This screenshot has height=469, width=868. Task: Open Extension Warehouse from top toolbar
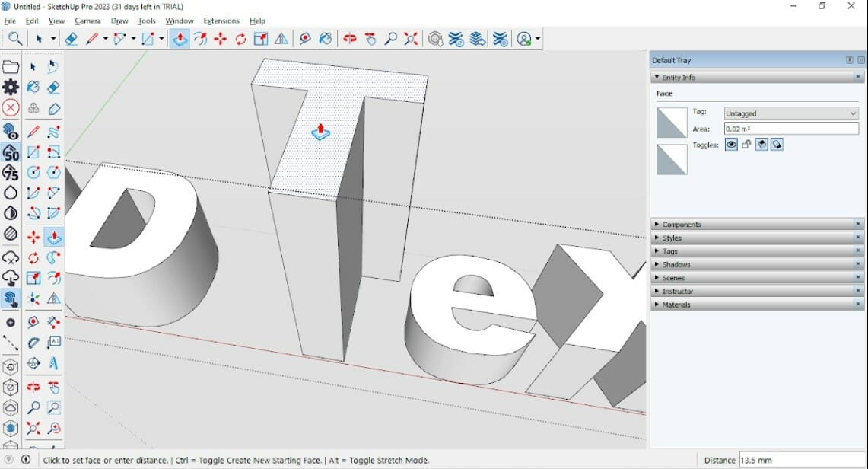click(x=456, y=39)
